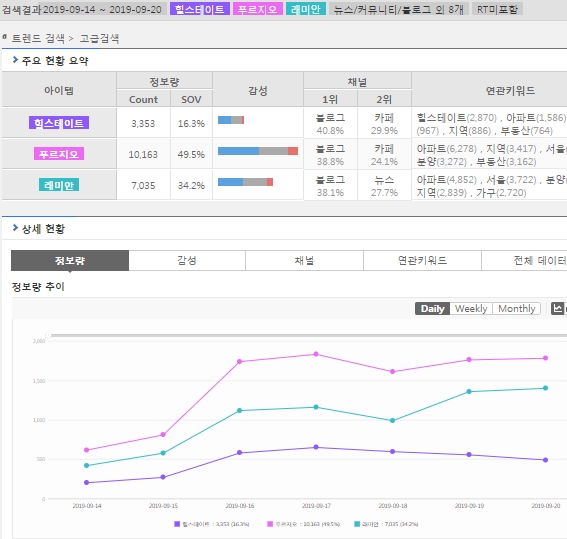
Task: Click the SOV value 49.5%
Action: pos(191,155)
